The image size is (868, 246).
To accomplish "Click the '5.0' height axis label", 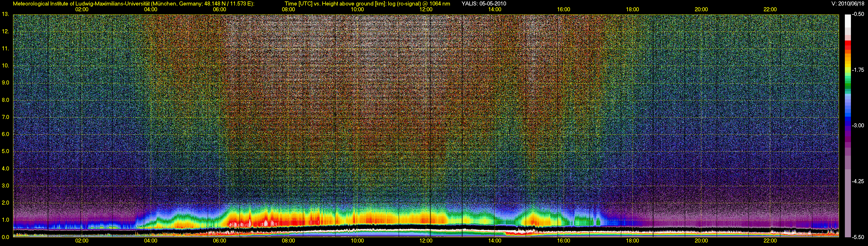I will (5, 151).
